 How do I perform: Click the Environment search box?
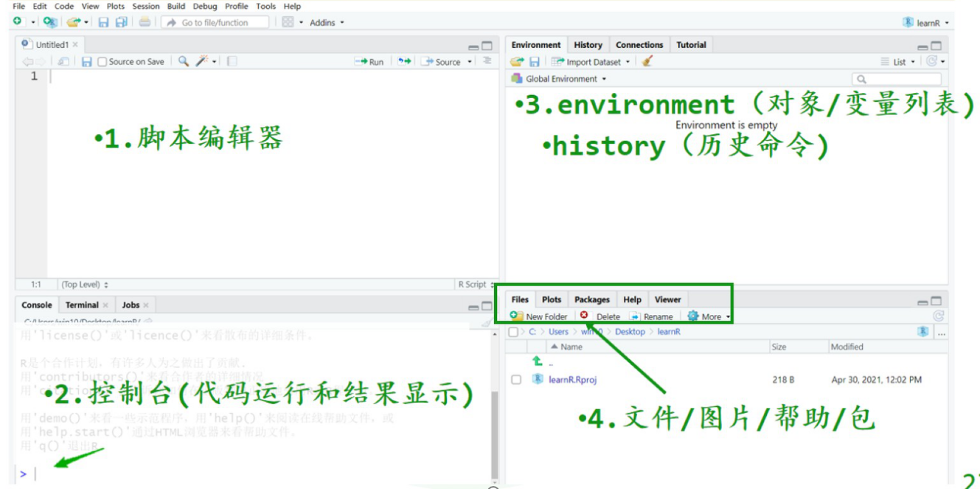point(897,79)
